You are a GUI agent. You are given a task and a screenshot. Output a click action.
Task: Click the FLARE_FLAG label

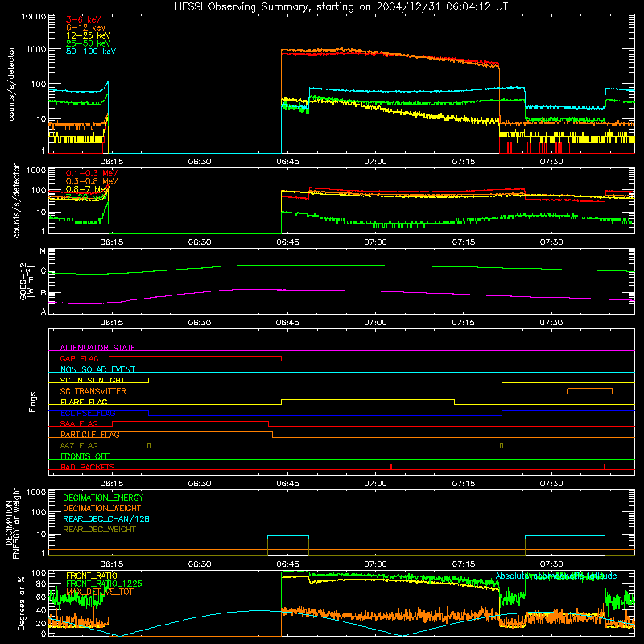tap(84, 402)
